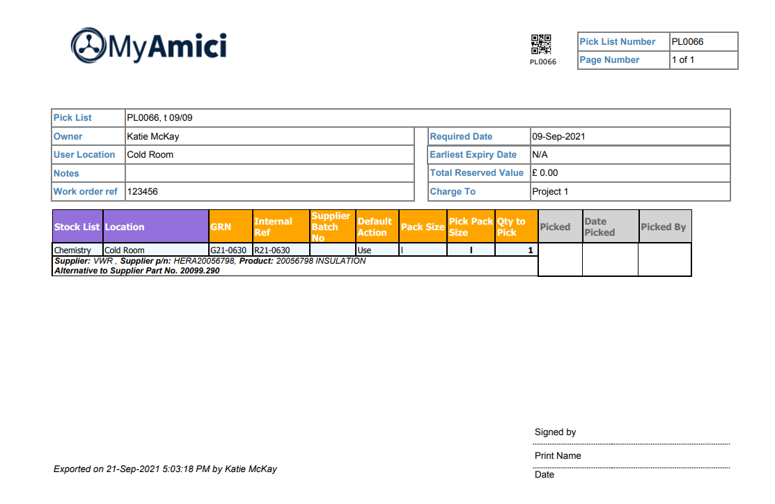775x504 pixels.
Task: Click the Page Number label
Action: coord(609,60)
